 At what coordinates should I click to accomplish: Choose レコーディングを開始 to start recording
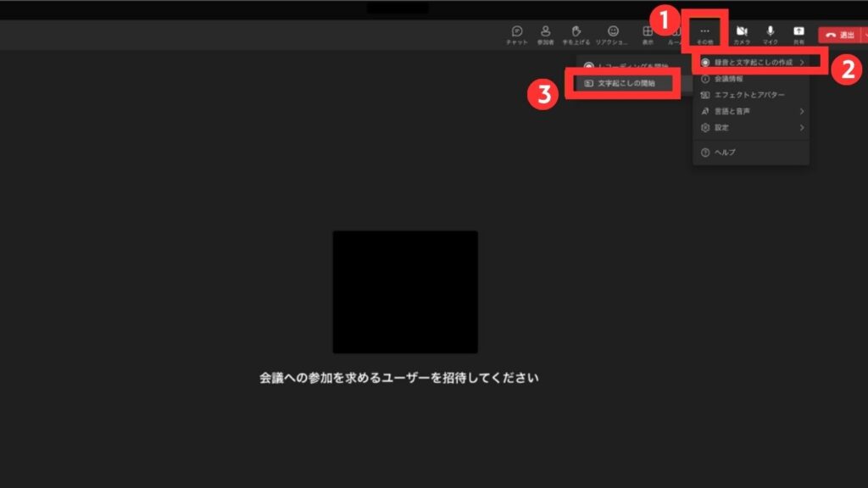point(626,64)
